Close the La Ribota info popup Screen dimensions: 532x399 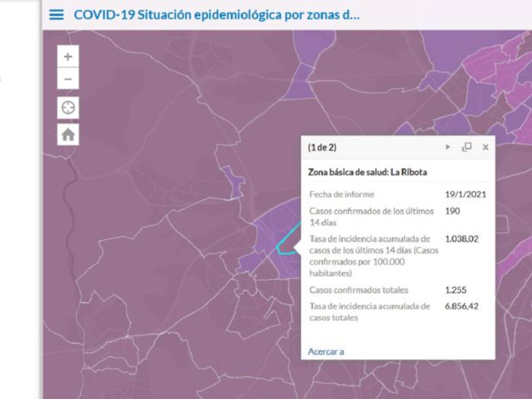coord(485,147)
